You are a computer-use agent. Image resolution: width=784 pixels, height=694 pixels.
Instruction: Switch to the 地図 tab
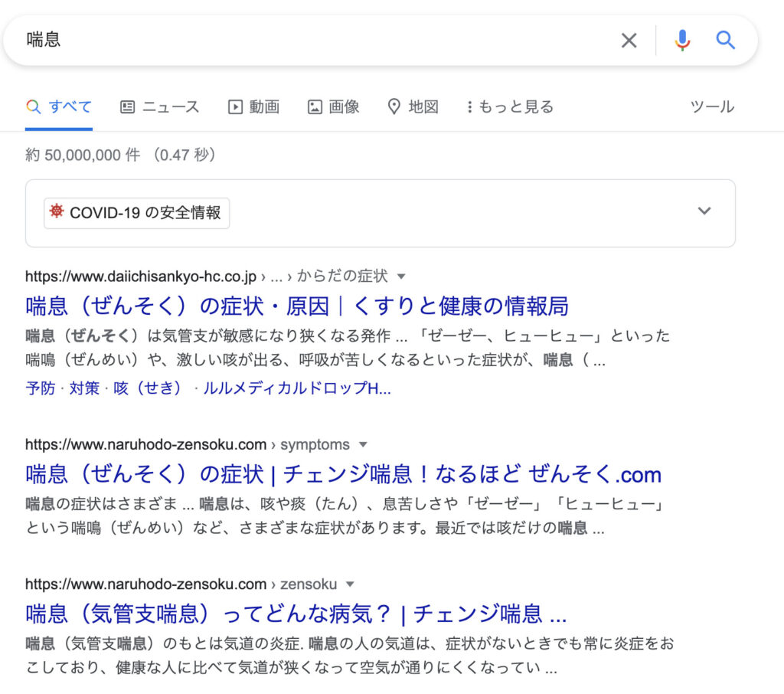[x=413, y=106]
